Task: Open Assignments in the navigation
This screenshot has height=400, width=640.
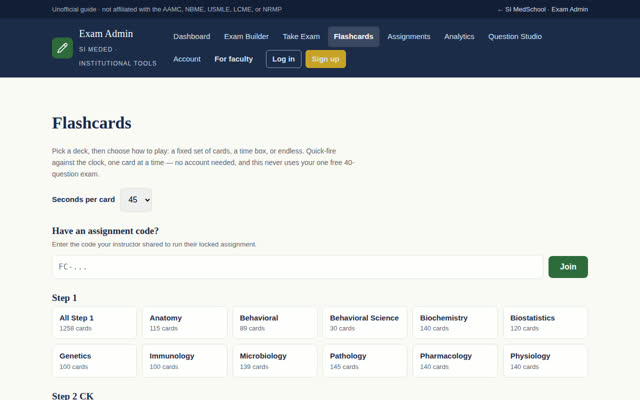Action: coord(409,36)
